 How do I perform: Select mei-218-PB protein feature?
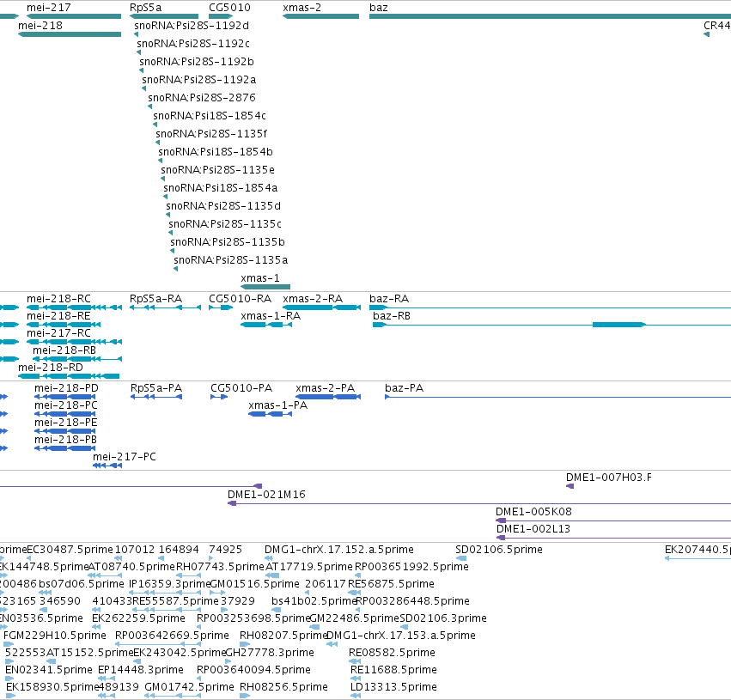click(x=64, y=449)
